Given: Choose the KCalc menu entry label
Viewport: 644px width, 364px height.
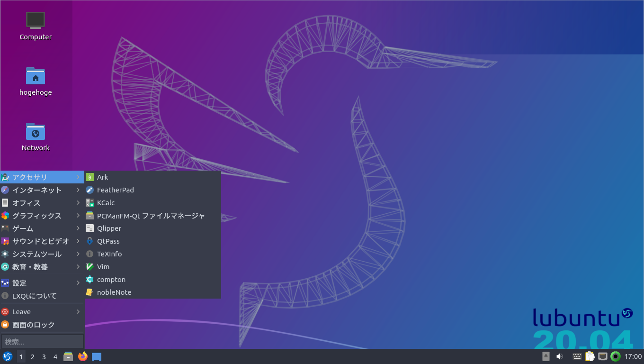Looking at the screenshot, I should pyautogui.click(x=106, y=203).
